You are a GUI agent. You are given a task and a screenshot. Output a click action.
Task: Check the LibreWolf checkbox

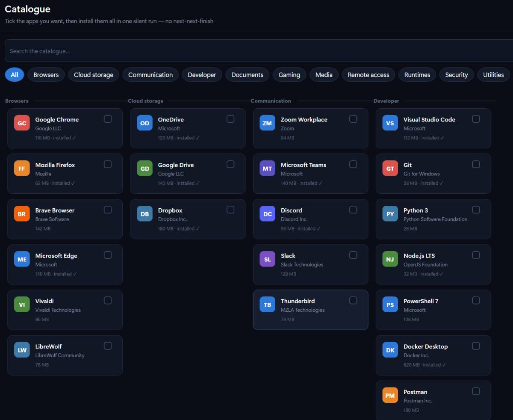108,346
